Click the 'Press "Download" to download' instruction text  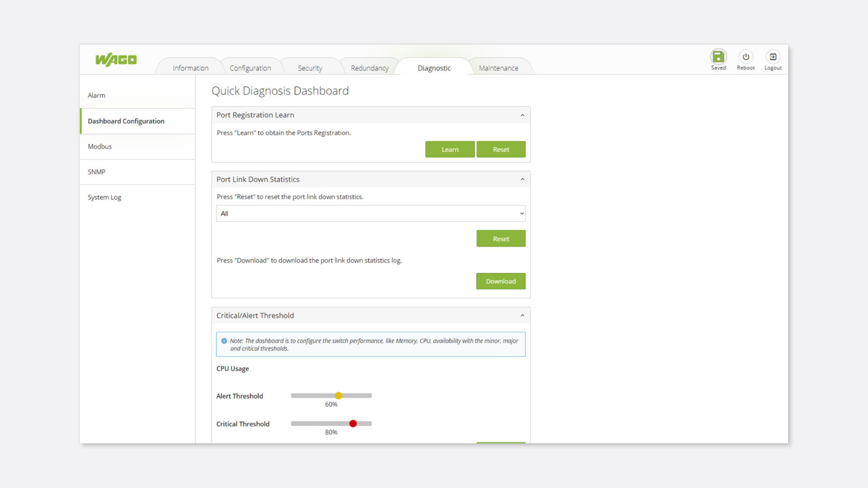pos(309,260)
